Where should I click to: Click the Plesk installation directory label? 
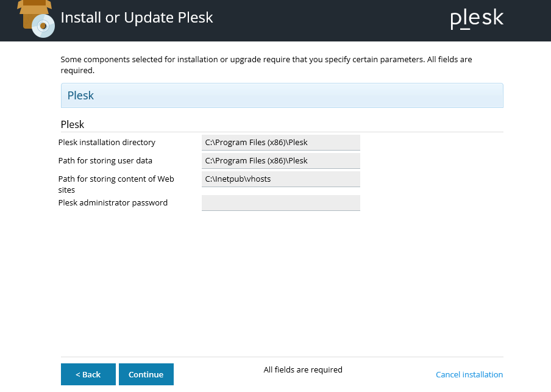(x=107, y=143)
